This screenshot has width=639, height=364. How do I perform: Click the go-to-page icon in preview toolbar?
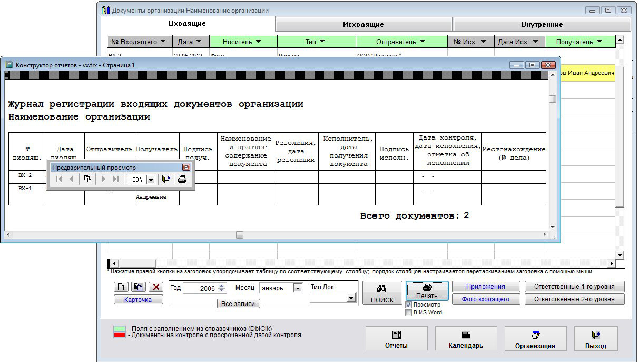88,179
